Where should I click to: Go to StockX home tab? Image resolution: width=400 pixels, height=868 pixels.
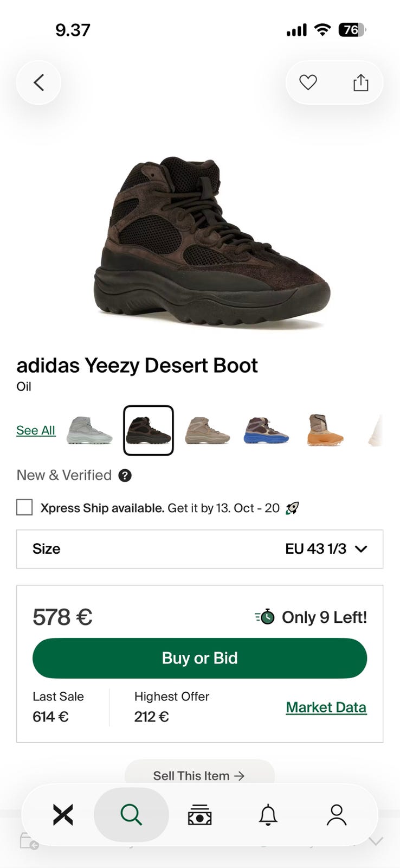click(63, 815)
